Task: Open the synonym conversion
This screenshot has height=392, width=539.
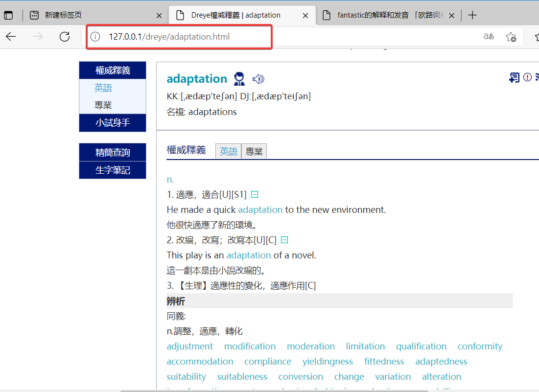Action: click(301, 376)
